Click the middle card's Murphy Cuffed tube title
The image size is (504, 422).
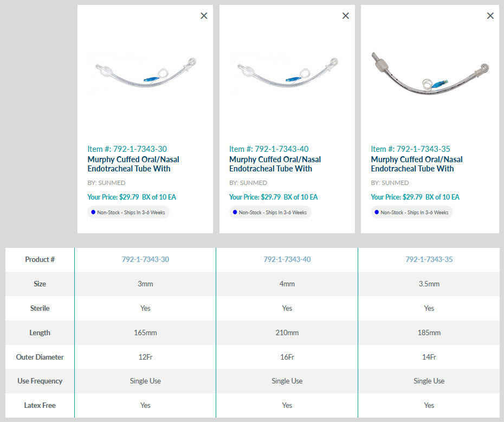coord(275,164)
